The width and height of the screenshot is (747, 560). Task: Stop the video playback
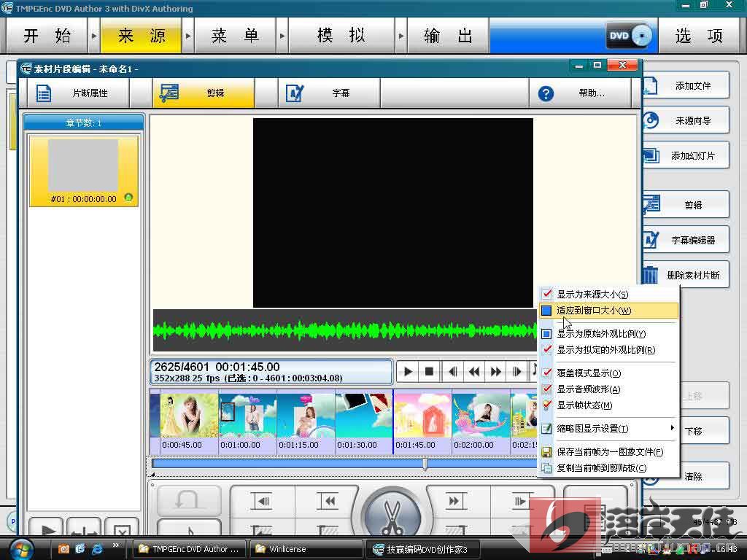tap(429, 371)
